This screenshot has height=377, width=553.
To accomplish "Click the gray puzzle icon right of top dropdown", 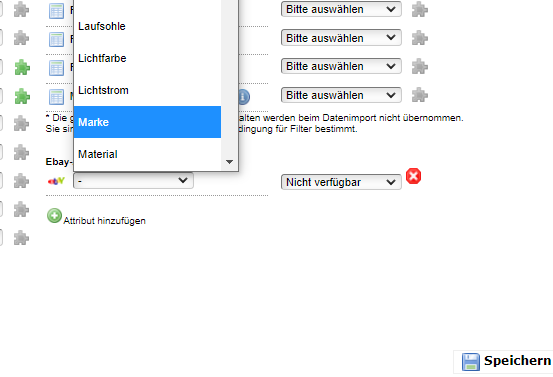I will pos(420,9).
